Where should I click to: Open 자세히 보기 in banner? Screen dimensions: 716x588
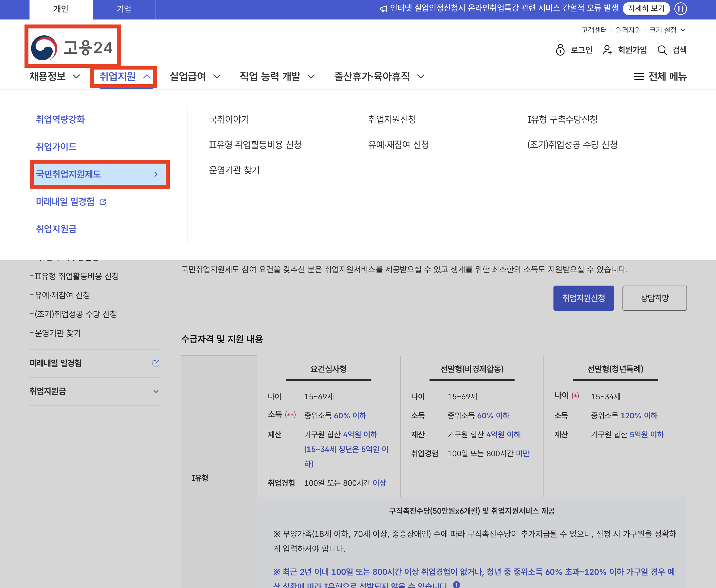point(646,8)
